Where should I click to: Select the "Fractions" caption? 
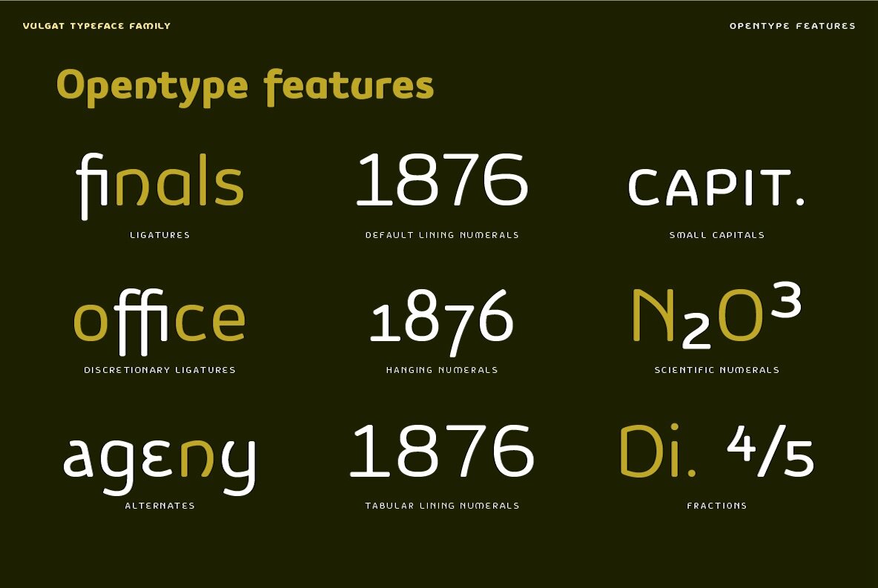(x=716, y=506)
